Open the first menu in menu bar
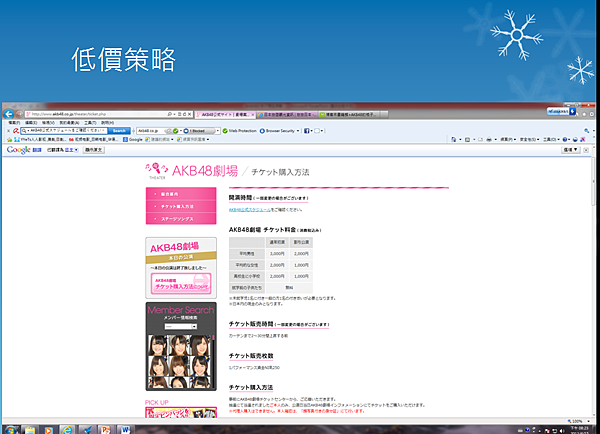This screenshot has width=600, height=434. point(14,123)
